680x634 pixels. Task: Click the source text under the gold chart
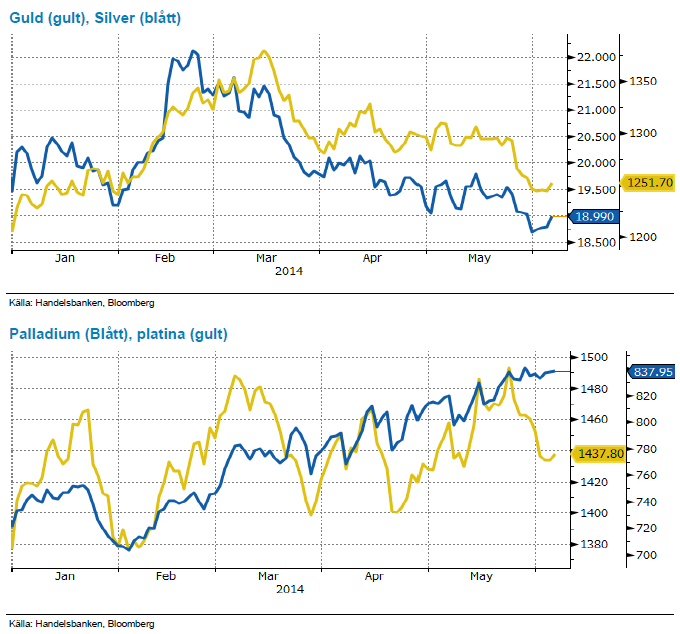82,302
